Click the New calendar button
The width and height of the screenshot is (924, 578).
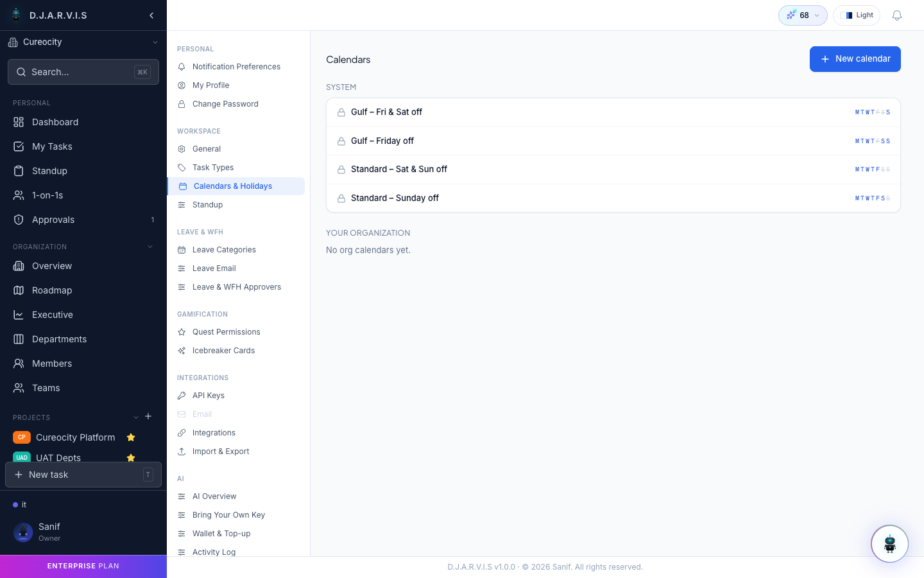tap(855, 59)
